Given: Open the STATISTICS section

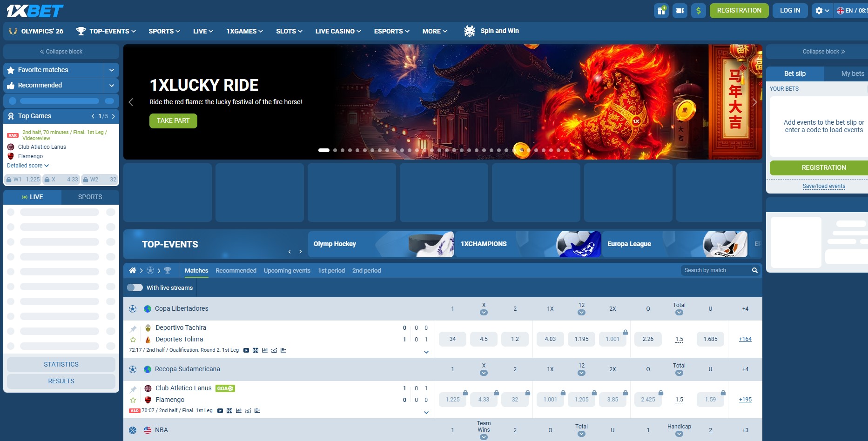Looking at the screenshot, I should click(61, 364).
